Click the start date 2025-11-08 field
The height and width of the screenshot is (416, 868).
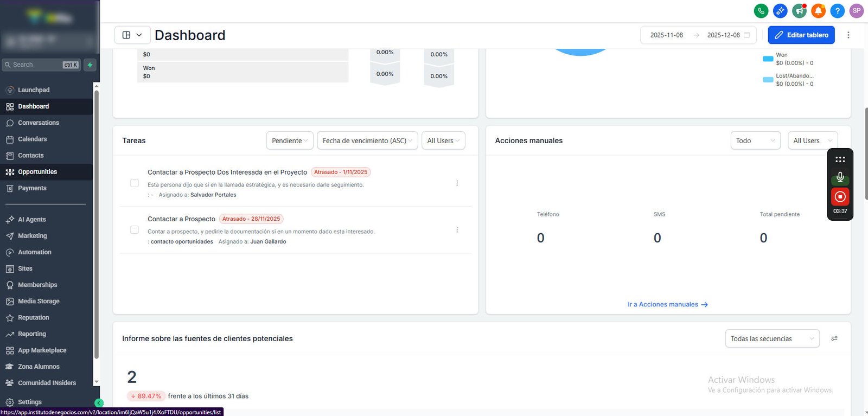[x=667, y=35]
